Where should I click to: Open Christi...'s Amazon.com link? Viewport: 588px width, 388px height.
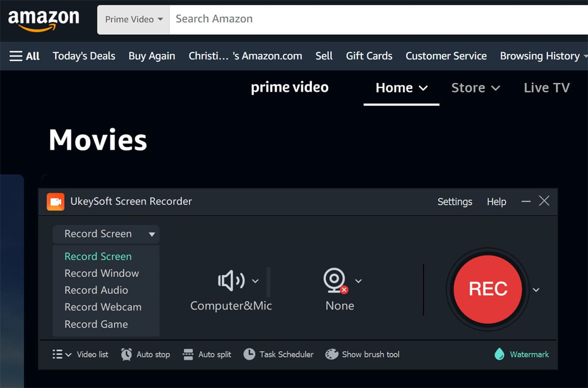(245, 56)
